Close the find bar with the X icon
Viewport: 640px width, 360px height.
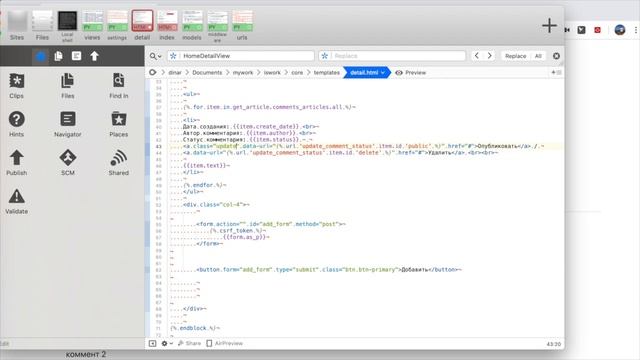pyautogui.click(x=556, y=56)
